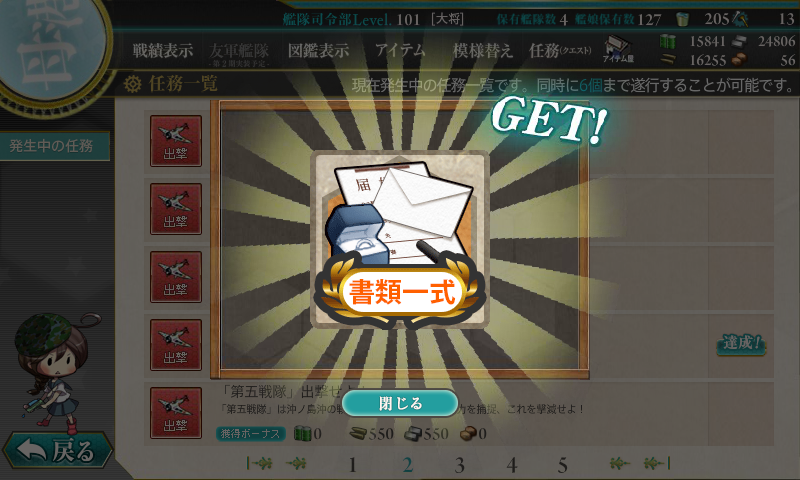800x480 pixels.
Task: Open the 任務(クエスト) menu
Action: (560, 50)
